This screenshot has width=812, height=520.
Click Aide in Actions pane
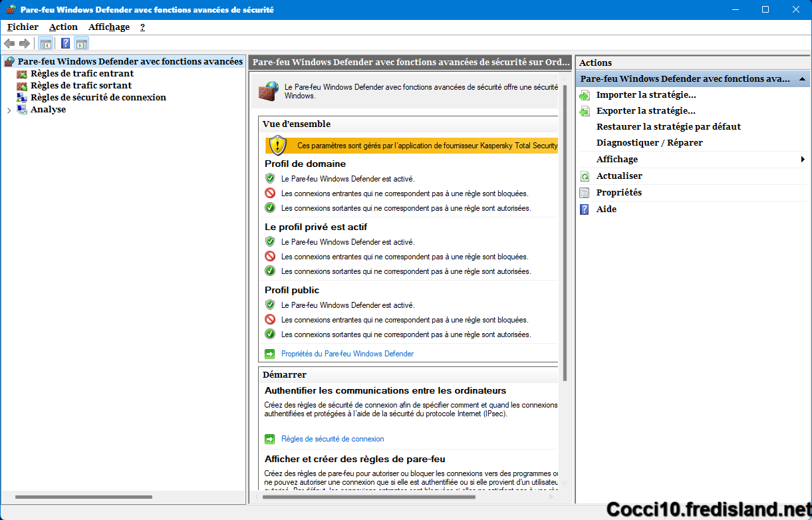(x=607, y=209)
